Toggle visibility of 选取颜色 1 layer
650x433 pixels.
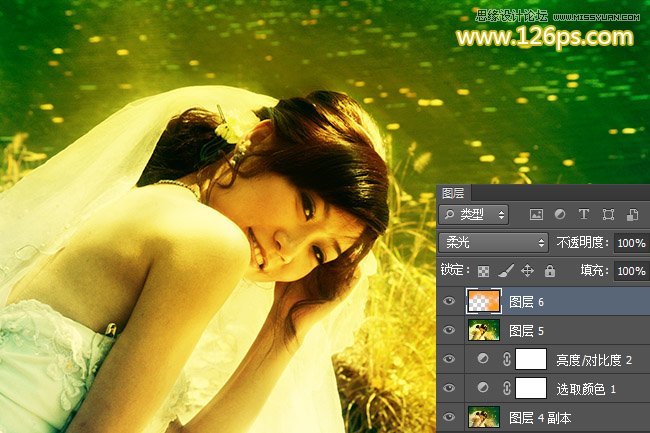click(x=449, y=388)
